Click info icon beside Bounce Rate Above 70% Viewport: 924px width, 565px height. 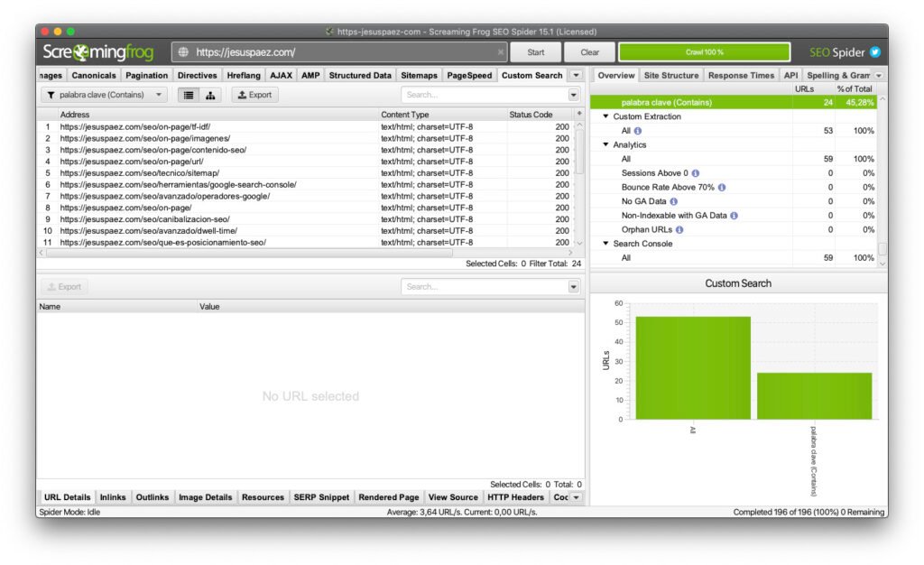coord(722,188)
